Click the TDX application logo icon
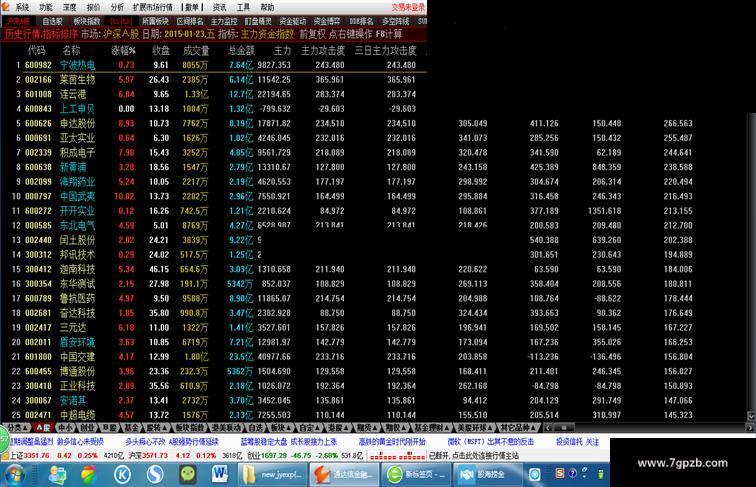Screen dimensions: 756x487 point(5,7)
